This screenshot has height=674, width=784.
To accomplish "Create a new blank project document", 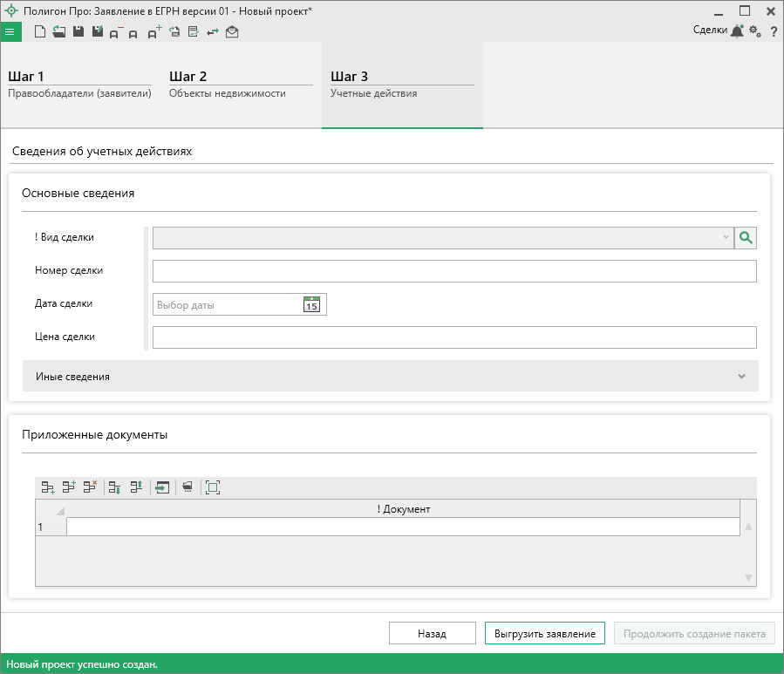I will [x=39, y=32].
